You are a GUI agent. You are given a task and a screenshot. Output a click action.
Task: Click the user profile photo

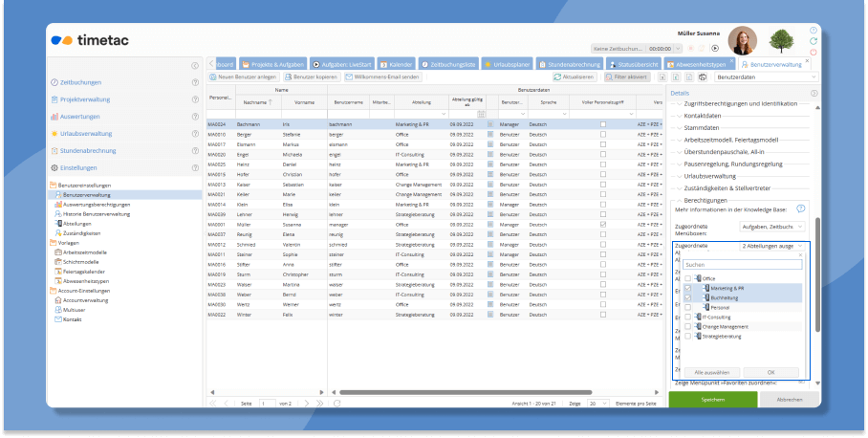click(x=743, y=40)
